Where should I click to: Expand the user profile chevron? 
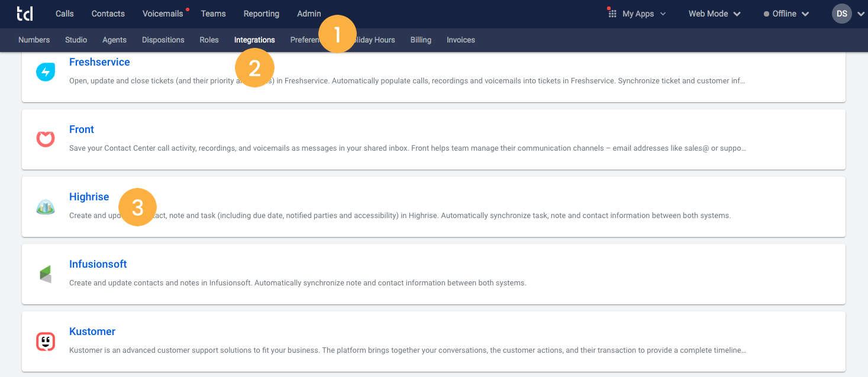(860, 14)
